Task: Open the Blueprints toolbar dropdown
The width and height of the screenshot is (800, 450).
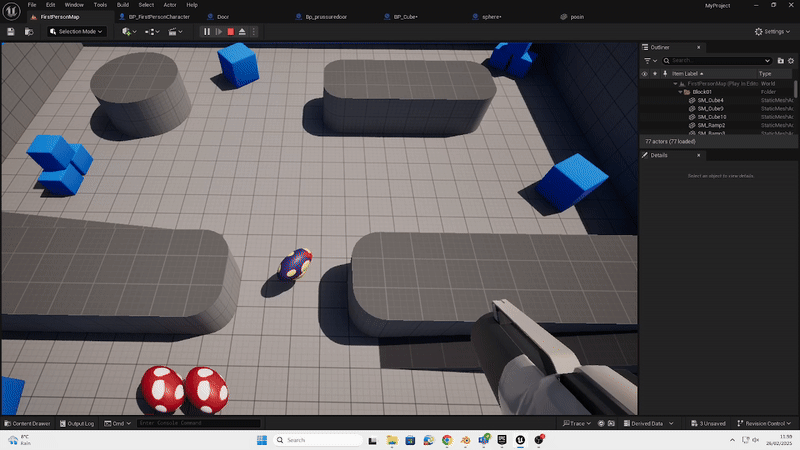Action: 152,32
